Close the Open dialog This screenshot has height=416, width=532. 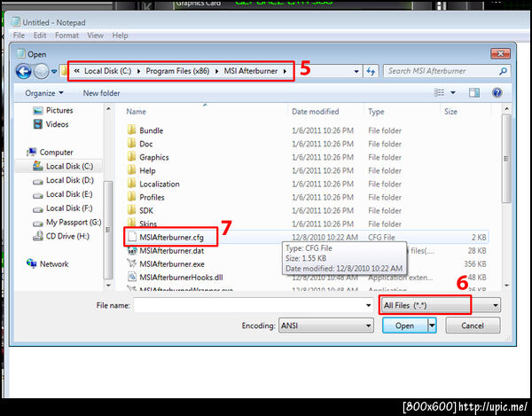pos(500,53)
